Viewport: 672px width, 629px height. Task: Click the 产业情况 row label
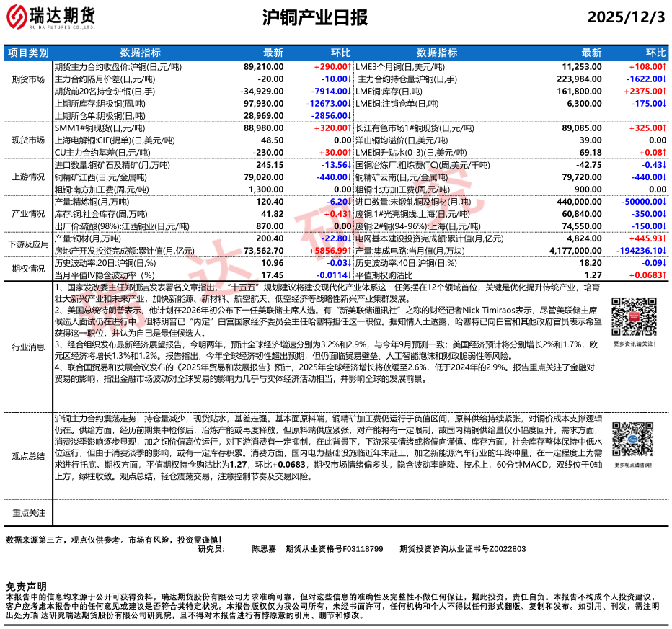point(28,213)
